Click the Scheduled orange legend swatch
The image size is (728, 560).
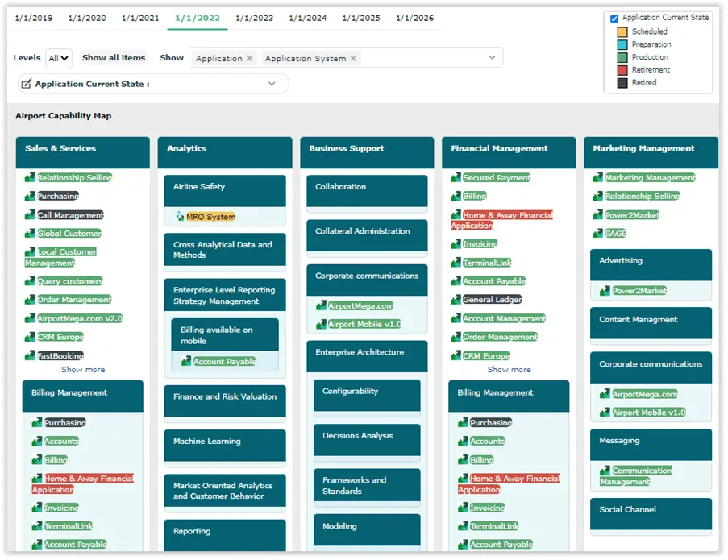(x=622, y=32)
